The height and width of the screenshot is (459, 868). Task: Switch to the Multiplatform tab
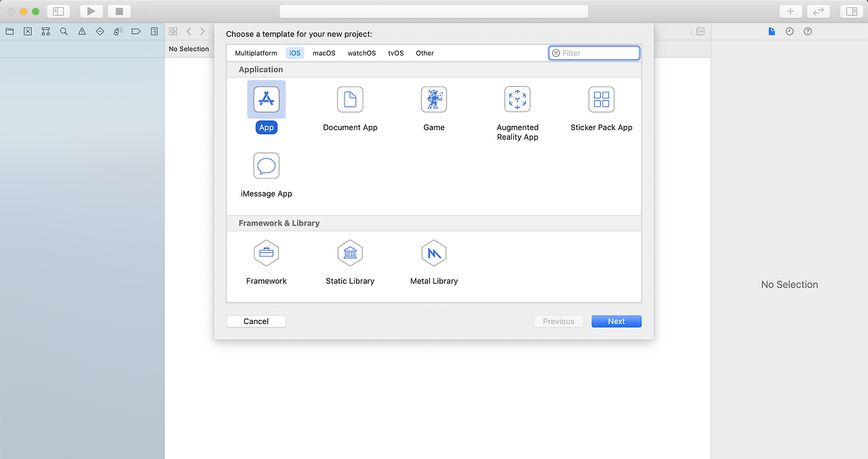(256, 53)
